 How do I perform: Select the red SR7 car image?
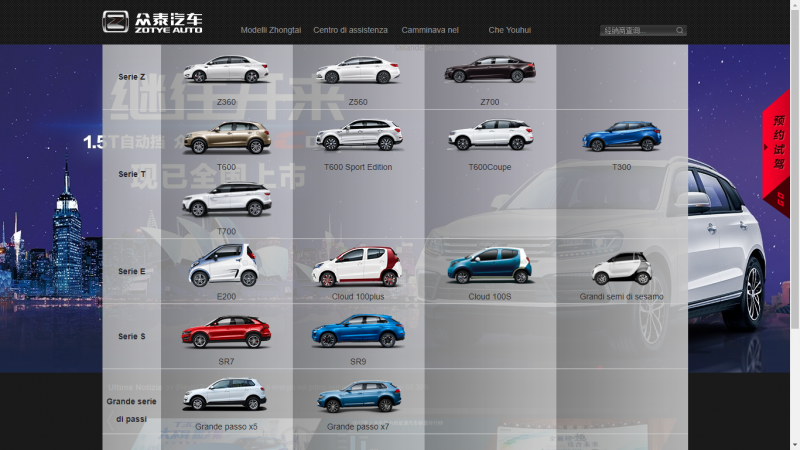click(226, 332)
